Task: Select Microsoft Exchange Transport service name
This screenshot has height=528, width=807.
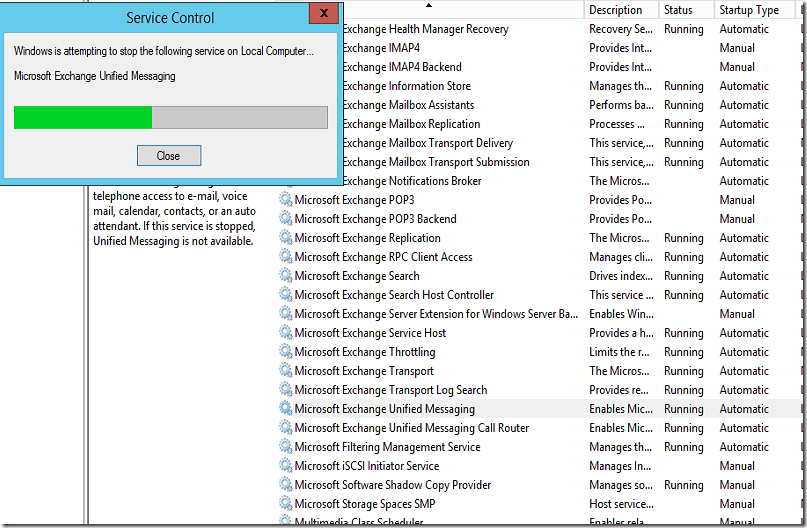Action: (x=364, y=371)
